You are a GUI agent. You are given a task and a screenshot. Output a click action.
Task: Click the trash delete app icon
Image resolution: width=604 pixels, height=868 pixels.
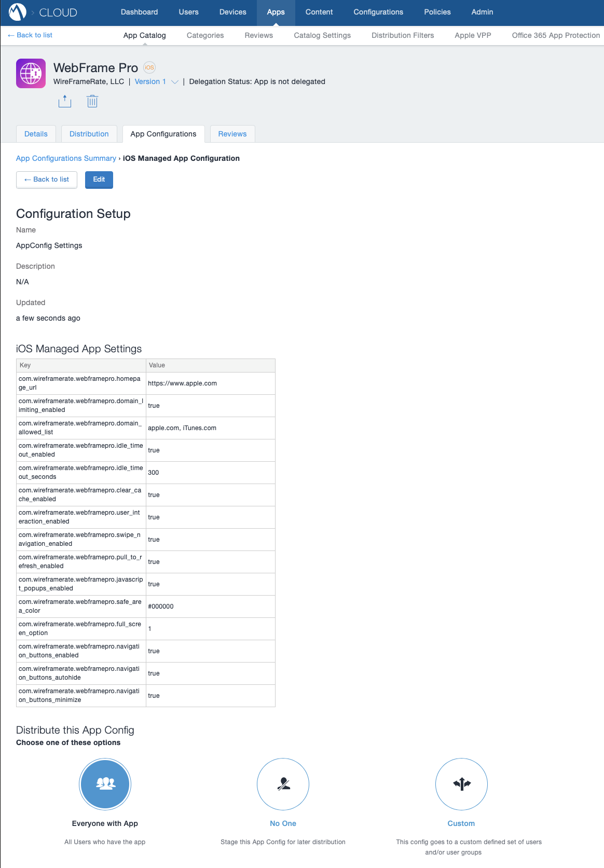tap(92, 101)
